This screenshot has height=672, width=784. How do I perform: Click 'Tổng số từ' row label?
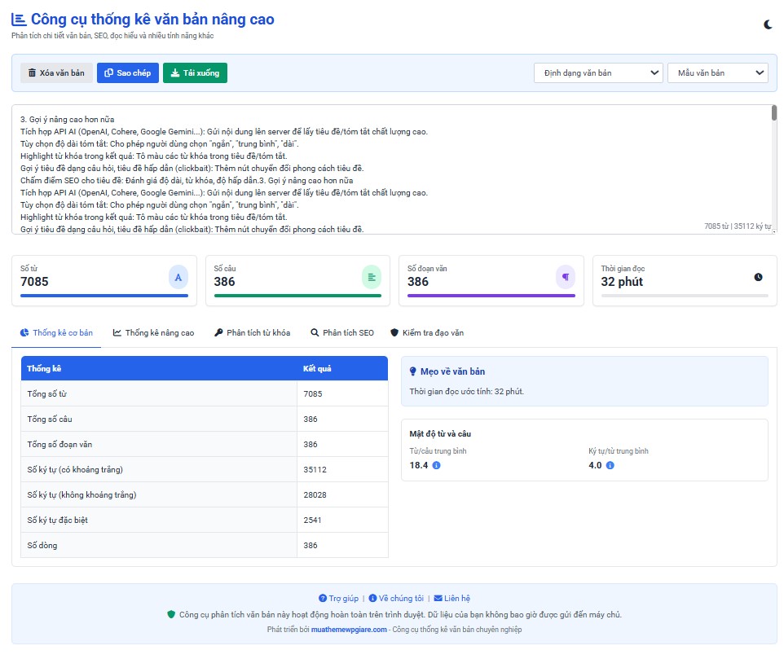pyautogui.click(x=47, y=393)
